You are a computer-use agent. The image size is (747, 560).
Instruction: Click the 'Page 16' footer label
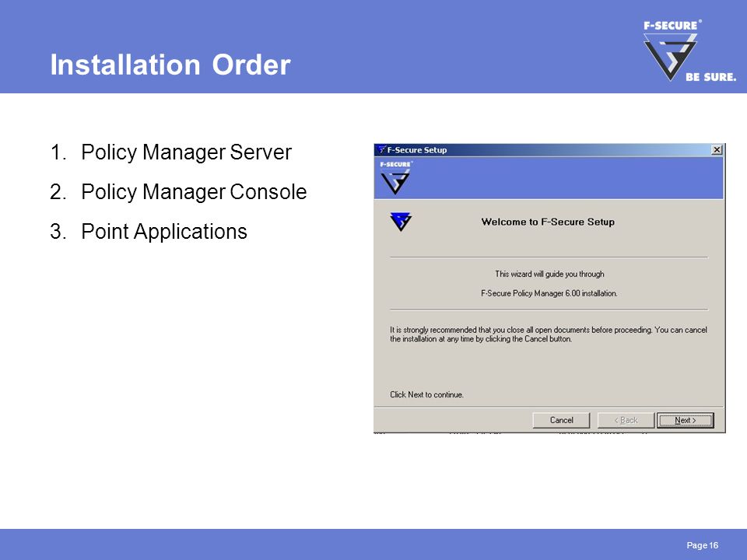tap(702, 545)
